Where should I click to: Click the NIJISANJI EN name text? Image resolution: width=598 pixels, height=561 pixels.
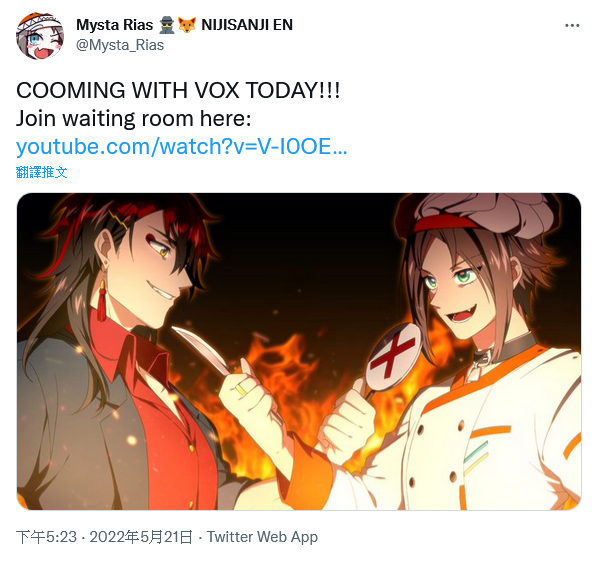pos(247,25)
